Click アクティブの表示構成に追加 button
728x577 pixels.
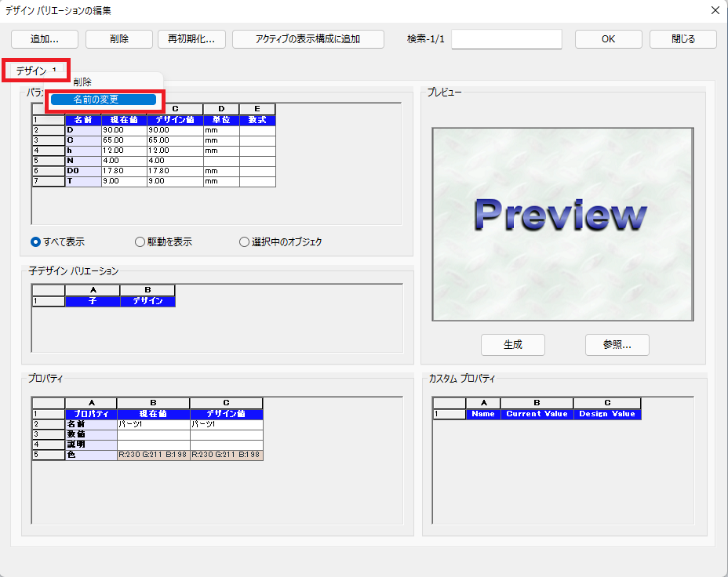click(308, 39)
